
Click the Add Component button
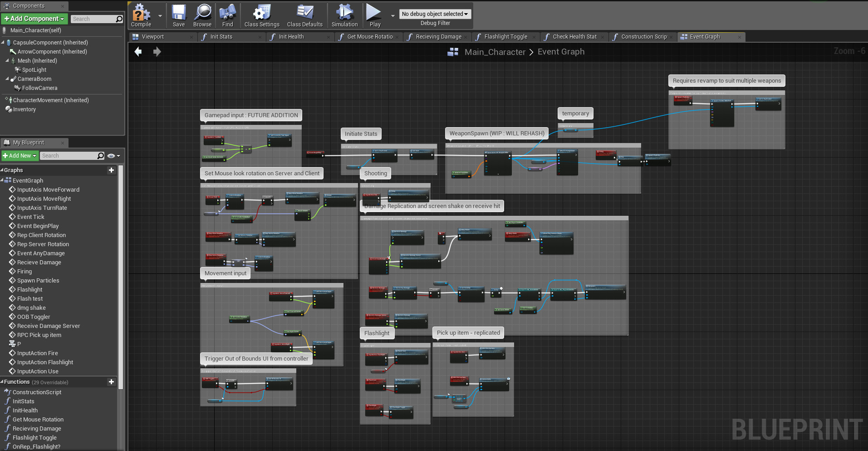(34, 19)
